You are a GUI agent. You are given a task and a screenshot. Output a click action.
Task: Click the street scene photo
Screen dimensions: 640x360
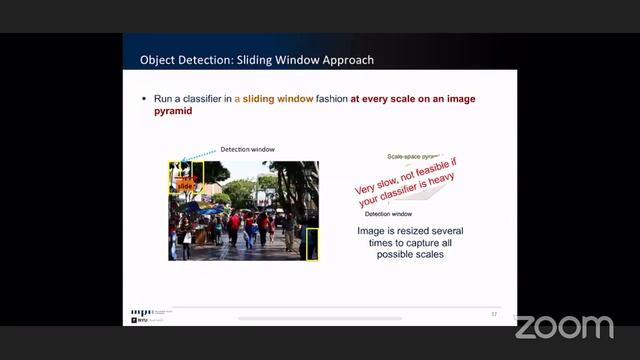point(244,211)
